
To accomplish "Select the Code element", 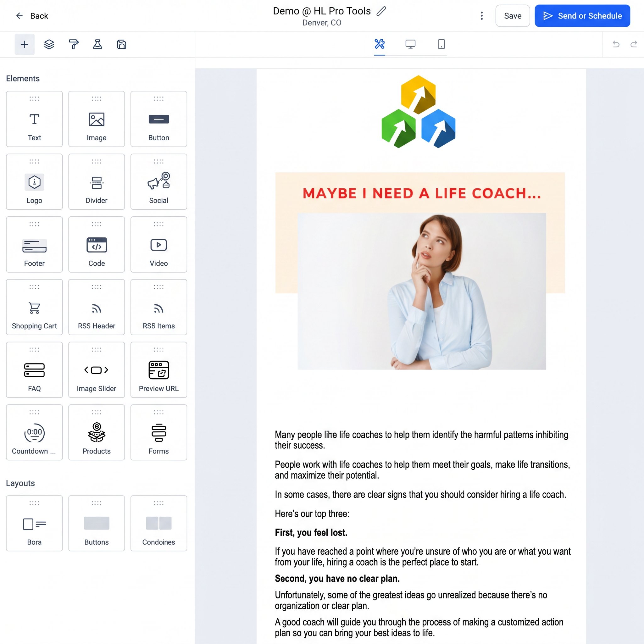I will 97,244.
